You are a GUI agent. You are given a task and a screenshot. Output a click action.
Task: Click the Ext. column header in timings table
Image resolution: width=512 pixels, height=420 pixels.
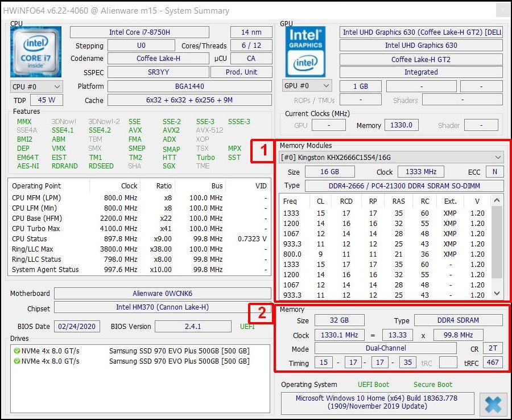coord(451,201)
